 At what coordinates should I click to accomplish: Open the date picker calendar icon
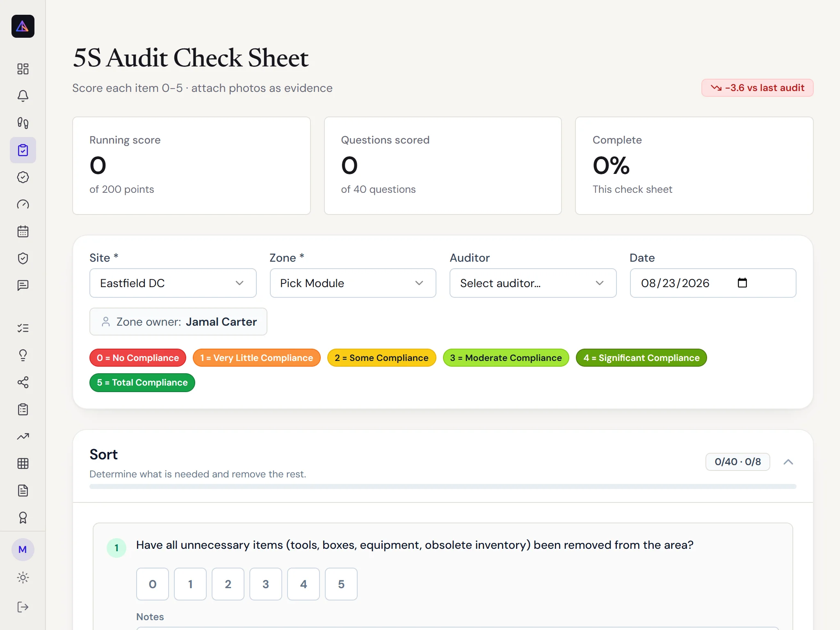tap(742, 283)
